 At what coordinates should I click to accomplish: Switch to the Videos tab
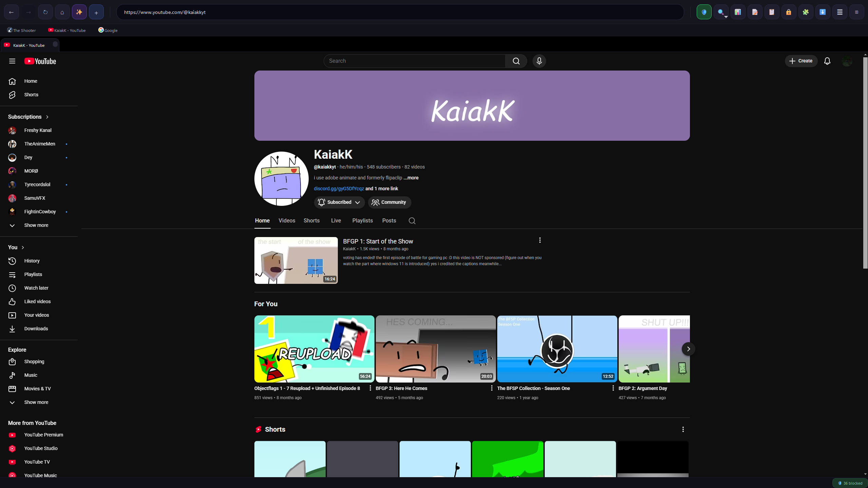click(x=287, y=220)
